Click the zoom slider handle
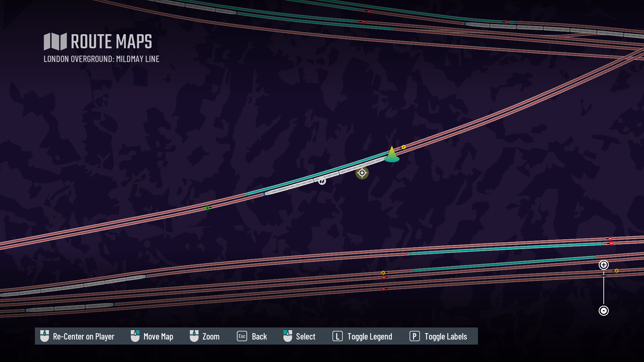 [604, 276]
